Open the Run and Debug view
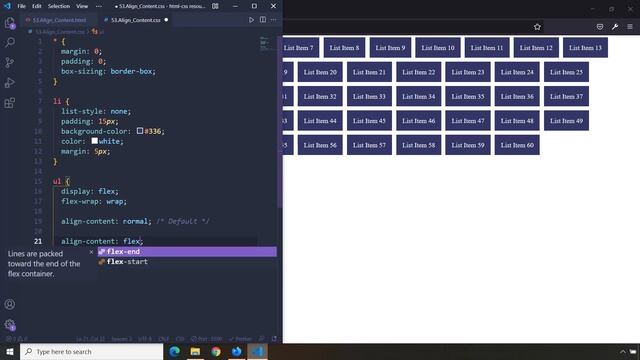This screenshot has width=640, height=360. 10,82
